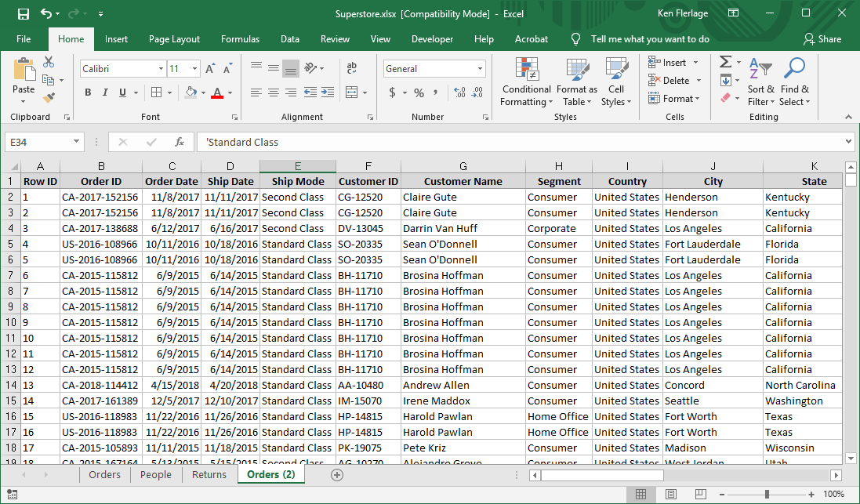Image resolution: width=860 pixels, height=504 pixels.
Task: Expand the font name Calibri dropdown
Action: tap(160, 69)
